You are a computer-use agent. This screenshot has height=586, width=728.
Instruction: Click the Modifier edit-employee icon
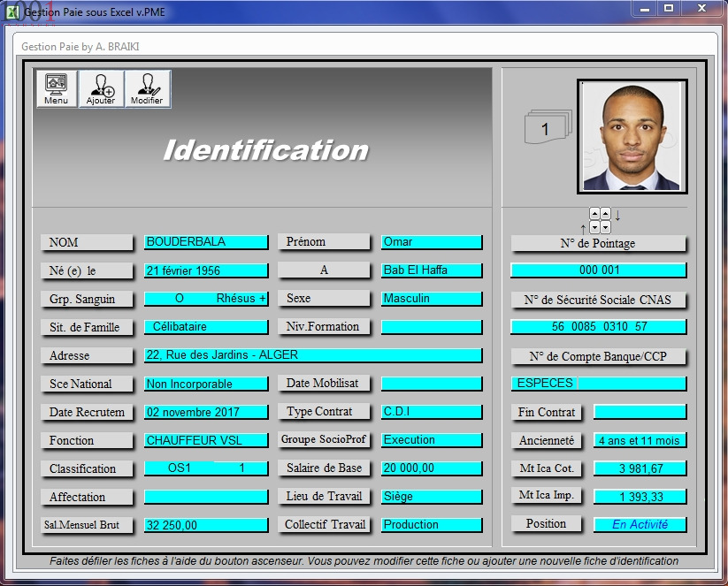(x=147, y=88)
